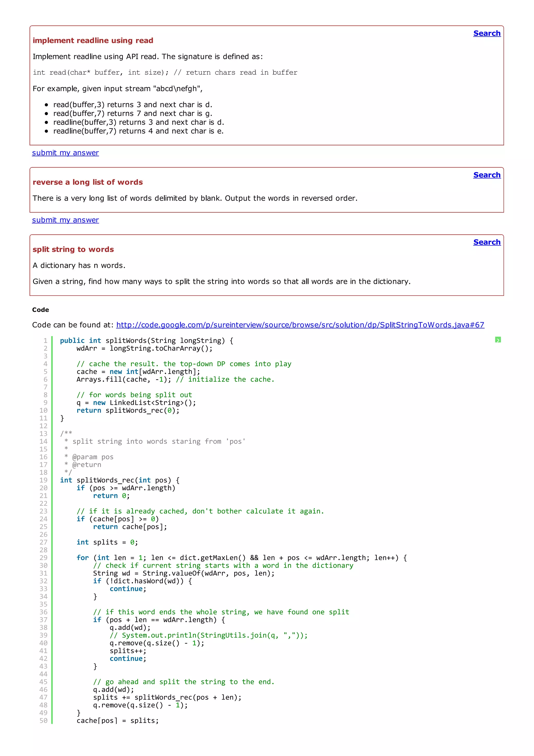Click Search link in split string box
Screen dimensions: 534x756
pos(487,242)
